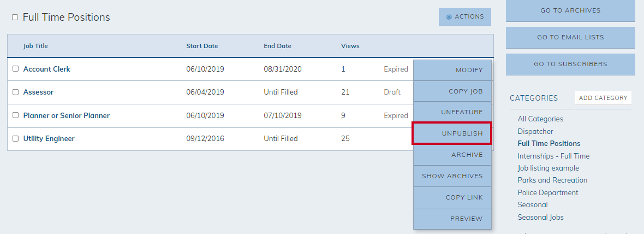This screenshot has height=234, width=644.
Task: Choose Copy Link from the menu
Action: [452, 197]
